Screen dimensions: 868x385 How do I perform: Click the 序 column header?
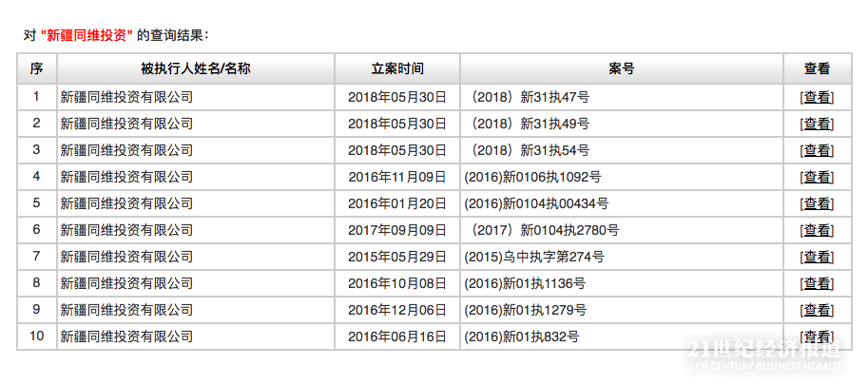point(36,68)
